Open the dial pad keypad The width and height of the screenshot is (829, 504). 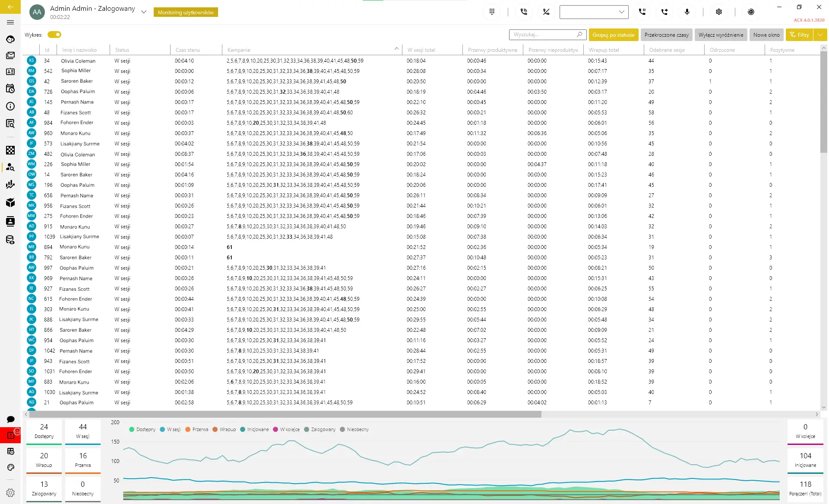[x=492, y=12]
